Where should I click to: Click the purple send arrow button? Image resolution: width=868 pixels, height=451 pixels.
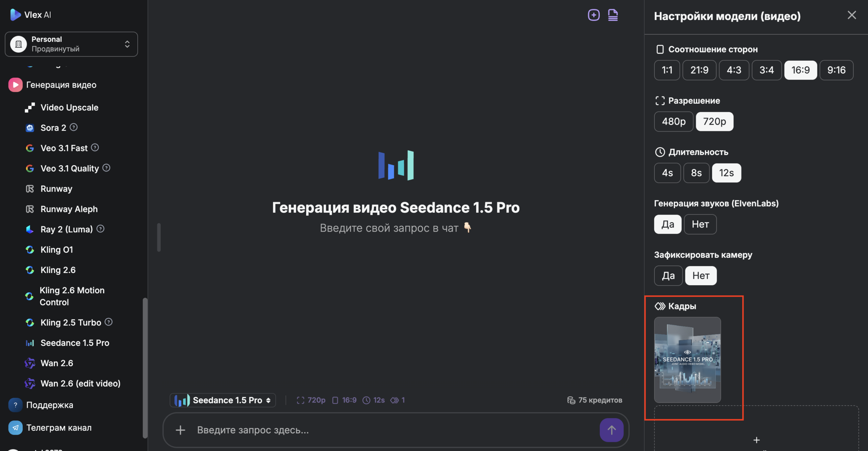(611, 430)
